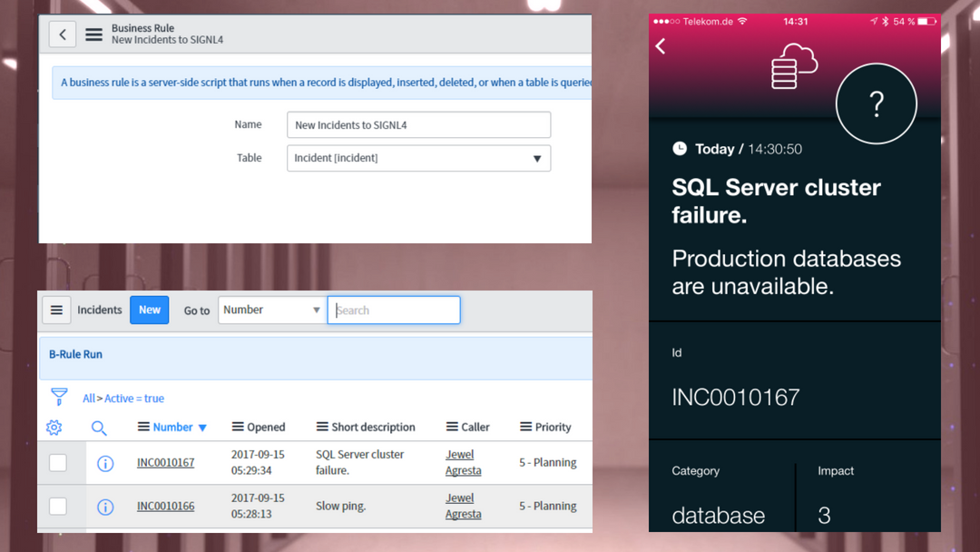Tap the clock icon beside Today

[680, 149]
